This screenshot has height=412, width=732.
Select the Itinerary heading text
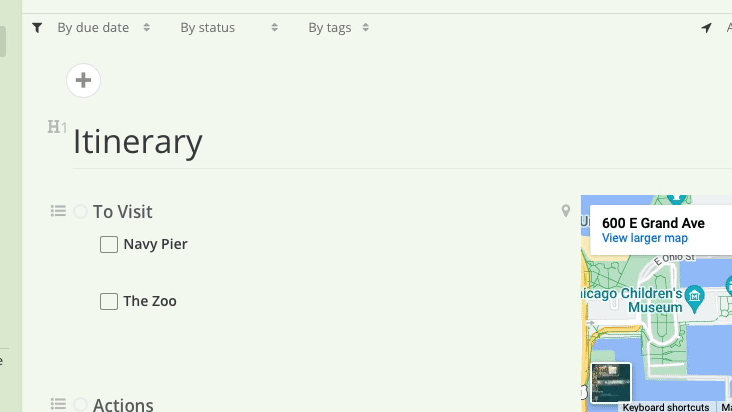click(x=138, y=141)
